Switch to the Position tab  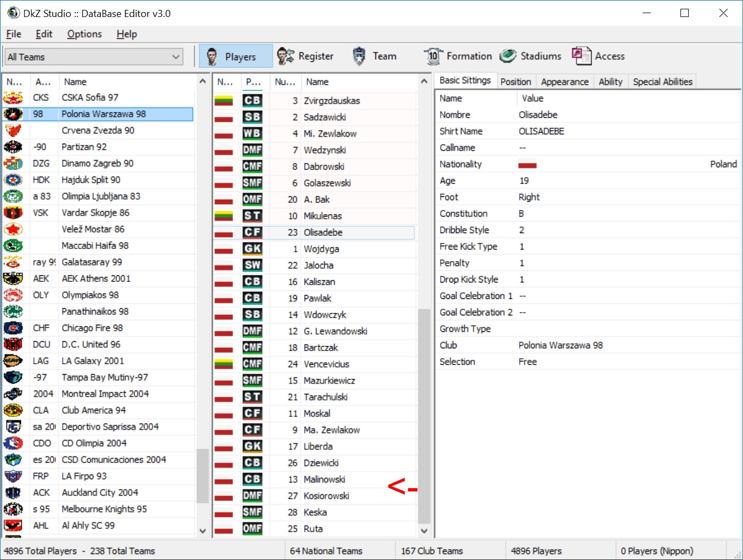click(x=516, y=82)
